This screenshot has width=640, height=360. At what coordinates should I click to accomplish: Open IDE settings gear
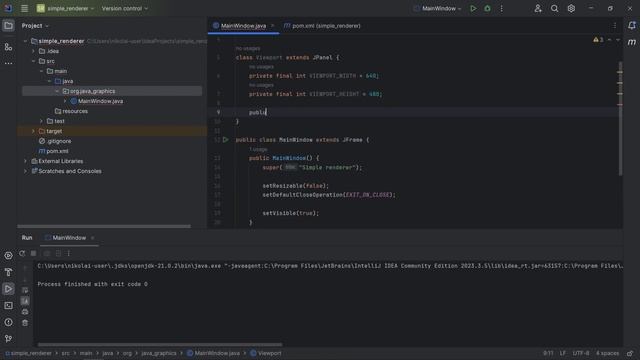[571, 8]
